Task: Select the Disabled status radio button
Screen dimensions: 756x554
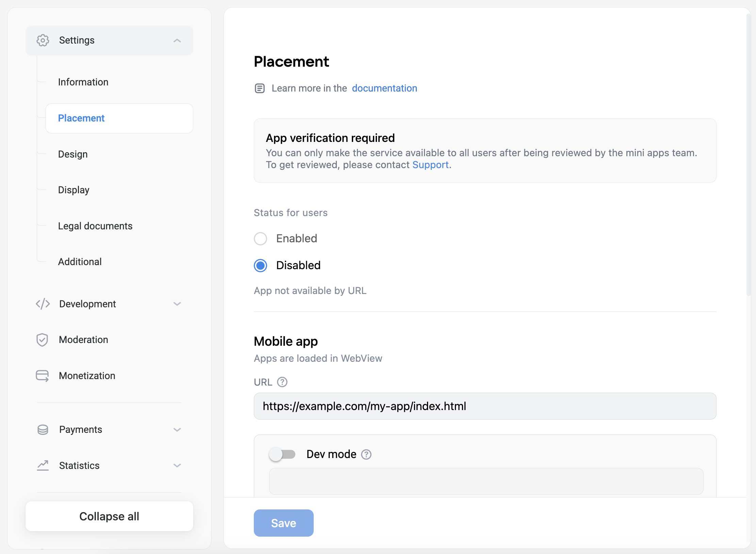Action: [x=261, y=265]
